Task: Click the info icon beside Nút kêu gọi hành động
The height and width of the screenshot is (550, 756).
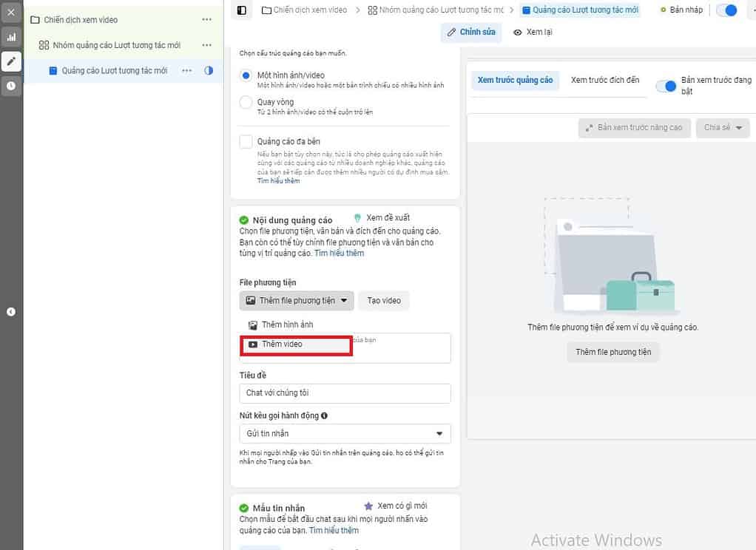Action: click(x=324, y=415)
